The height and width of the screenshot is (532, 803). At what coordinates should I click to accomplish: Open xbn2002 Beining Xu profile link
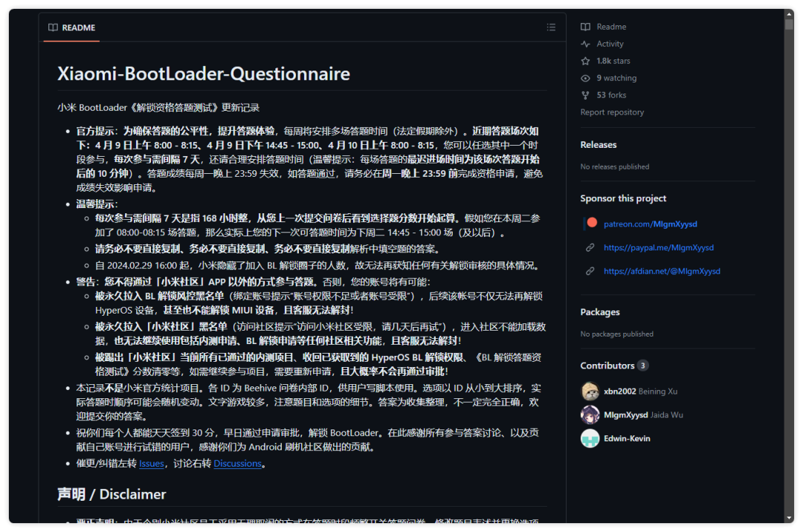(x=640, y=392)
